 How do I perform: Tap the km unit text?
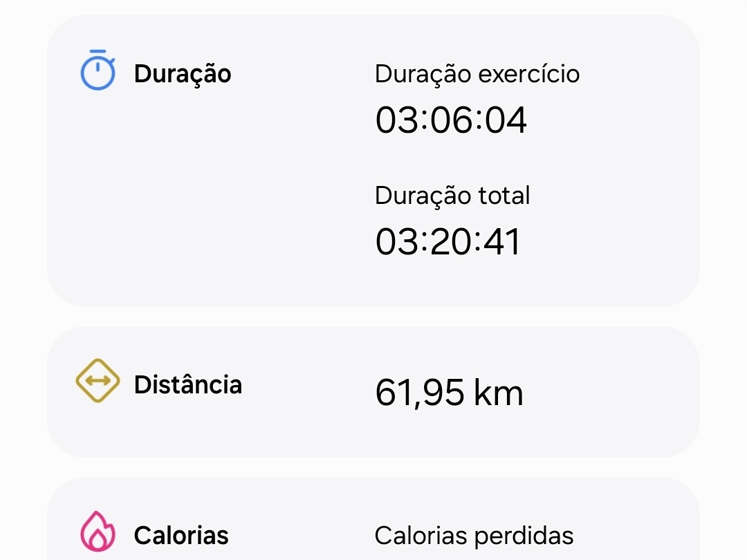tap(498, 393)
